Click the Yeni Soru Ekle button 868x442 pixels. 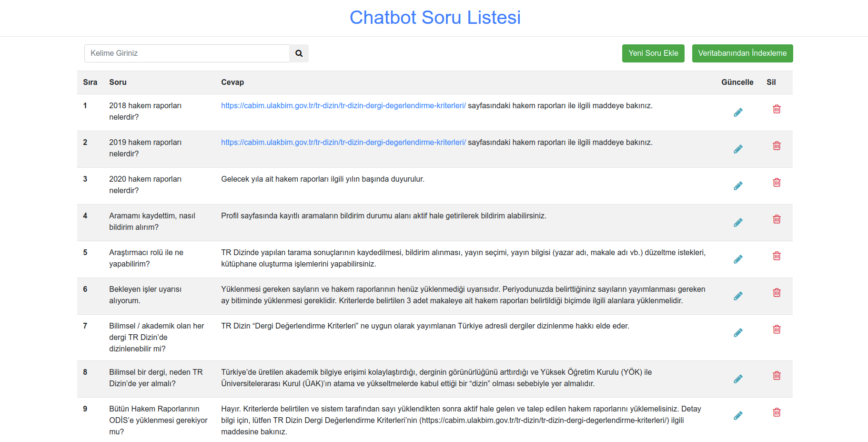653,53
